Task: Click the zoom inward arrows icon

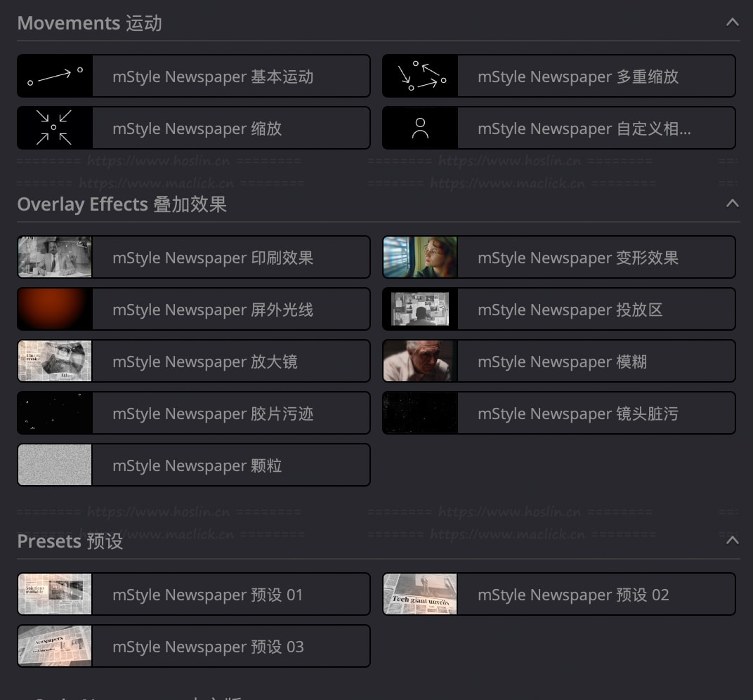Action: click(x=55, y=128)
